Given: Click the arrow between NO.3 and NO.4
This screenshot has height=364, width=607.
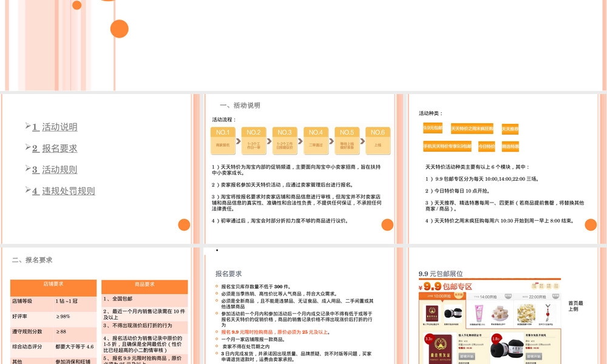Looking at the screenshot, I should click(x=300, y=141).
